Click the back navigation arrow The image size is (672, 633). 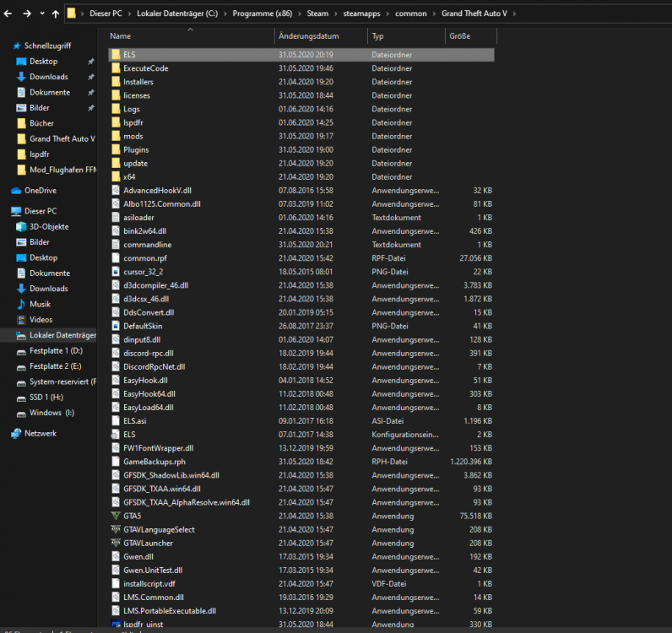8,14
